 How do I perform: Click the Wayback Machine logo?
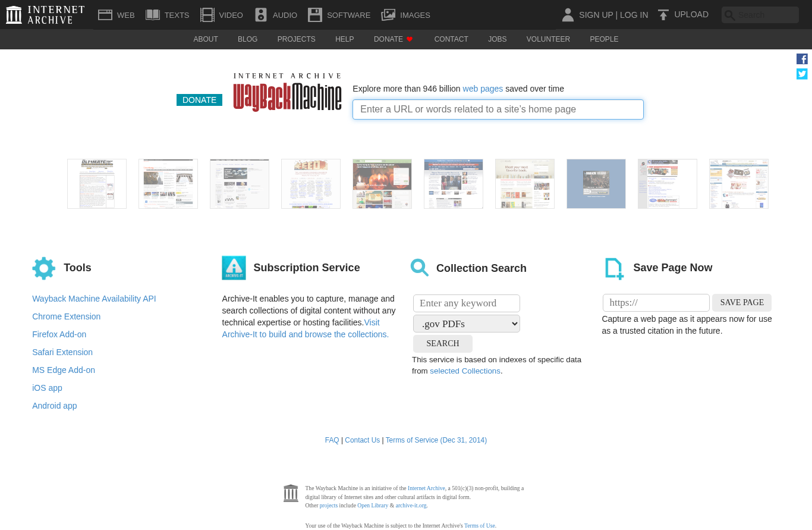pos(288,92)
